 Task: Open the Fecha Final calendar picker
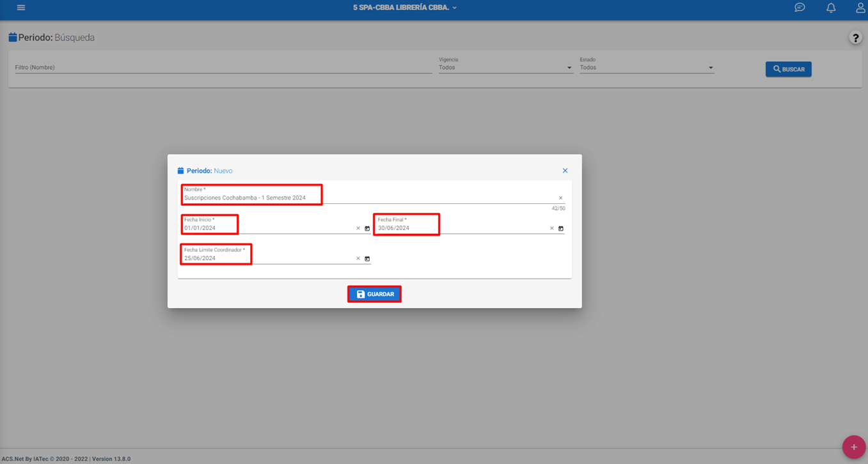point(561,228)
